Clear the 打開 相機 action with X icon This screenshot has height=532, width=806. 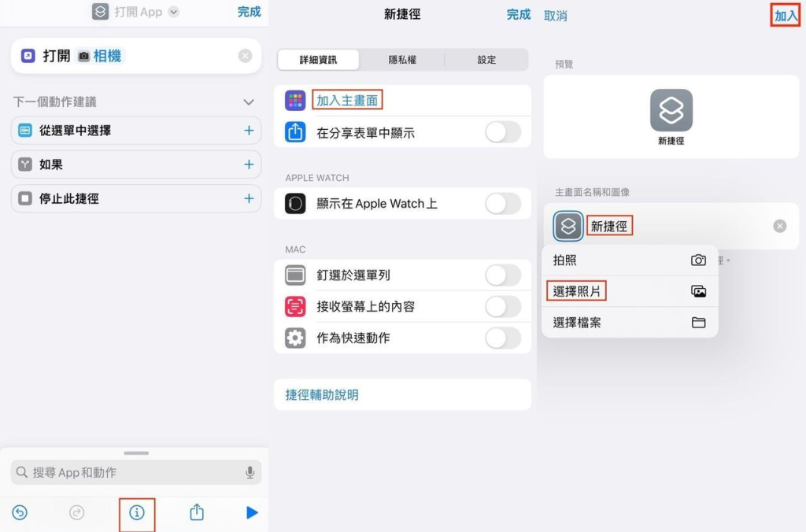tap(246, 56)
